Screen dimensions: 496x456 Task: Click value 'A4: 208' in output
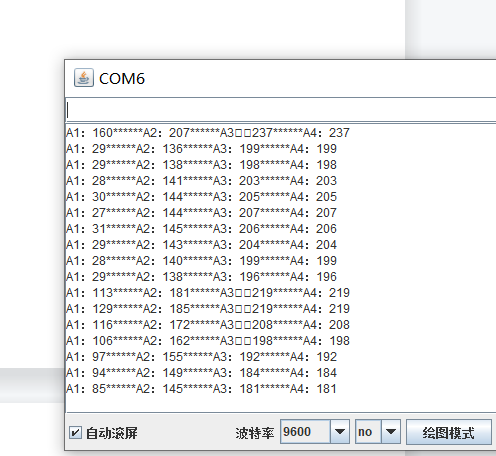pos(326,325)
